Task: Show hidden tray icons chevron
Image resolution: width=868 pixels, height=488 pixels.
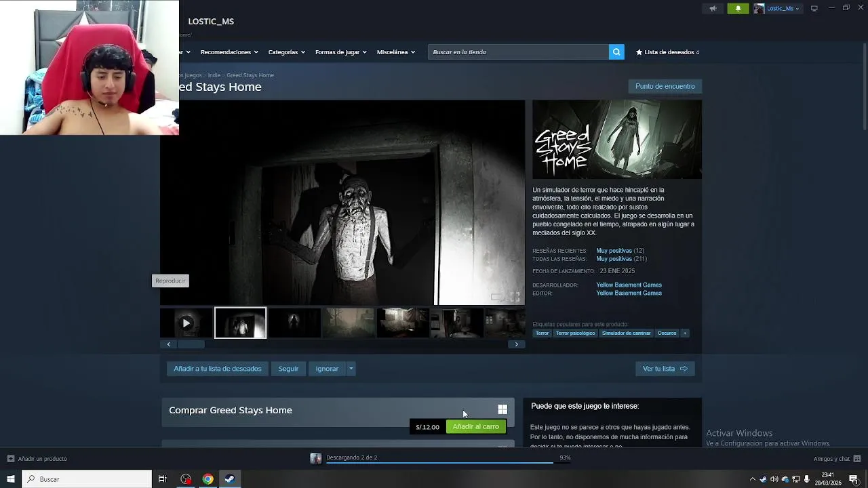Action: (752, 479)
